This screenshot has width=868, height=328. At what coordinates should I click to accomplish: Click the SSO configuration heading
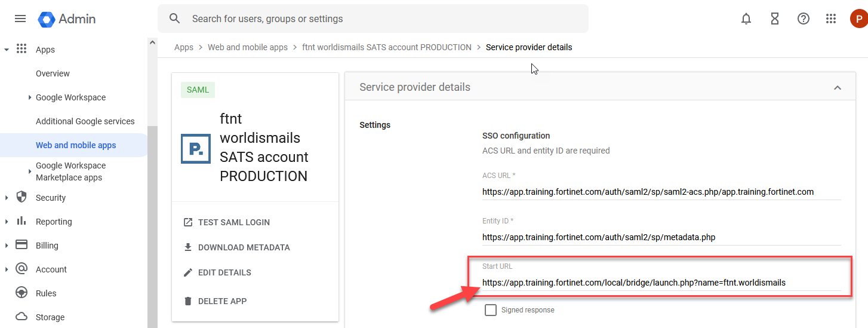click(x=516, y=136)
